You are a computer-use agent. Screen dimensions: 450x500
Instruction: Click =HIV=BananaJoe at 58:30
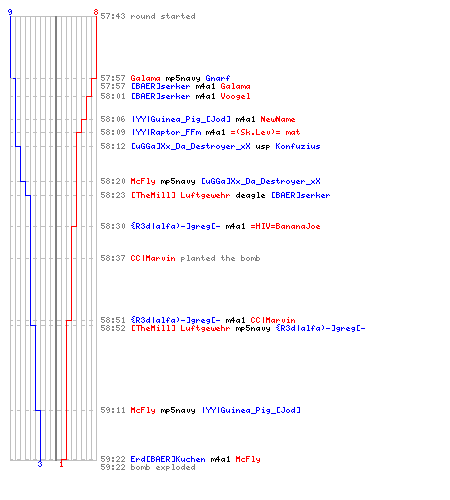tap(285, 226)
